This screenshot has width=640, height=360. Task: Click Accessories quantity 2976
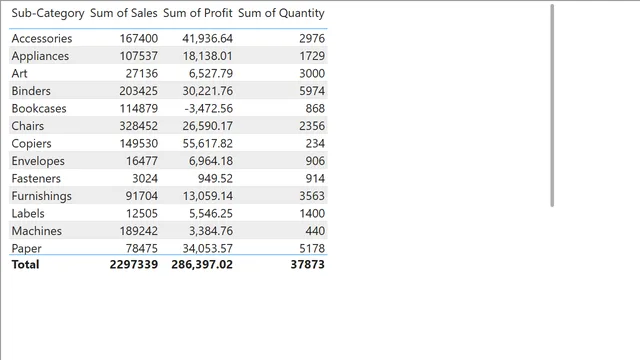point(312,38)
